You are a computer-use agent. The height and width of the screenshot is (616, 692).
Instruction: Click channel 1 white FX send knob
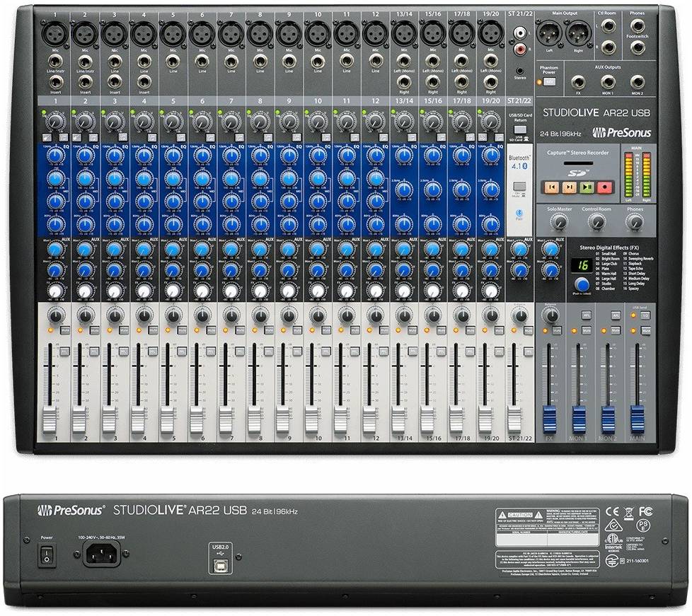click(56, 291)
